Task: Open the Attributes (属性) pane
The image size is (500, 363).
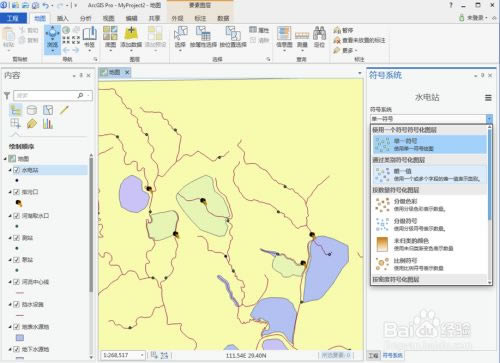Action: pos(259,30)
